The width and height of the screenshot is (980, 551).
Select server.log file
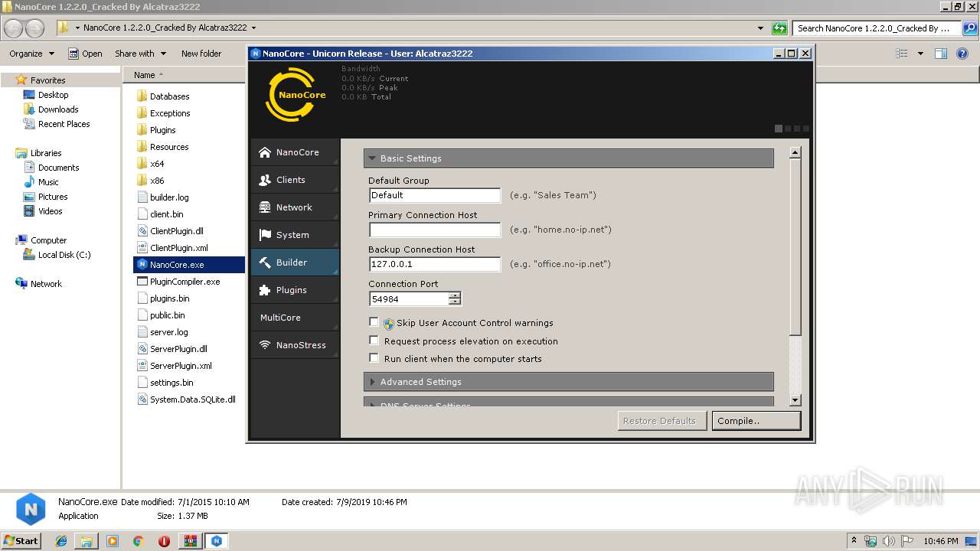168,332
